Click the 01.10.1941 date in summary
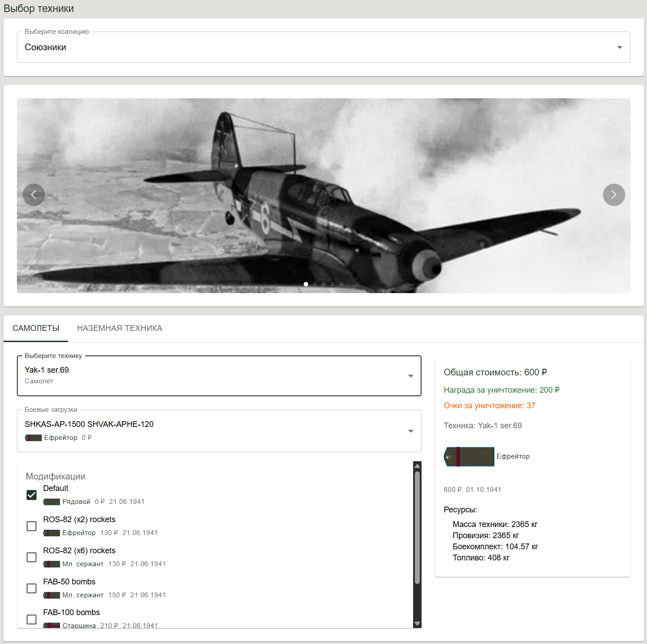This screenshot has width=647, height=644. (x=484, y=490)
